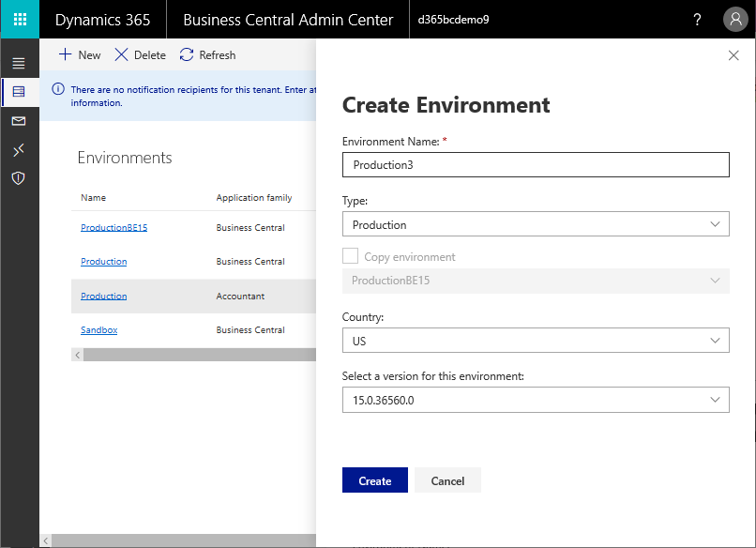Click the table scrollbar left arrow
The height and width of the screenshot is (548, 756).
pos(77,355)
